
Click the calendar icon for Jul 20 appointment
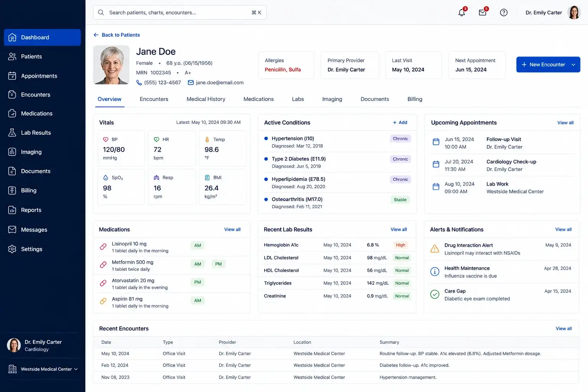tap(436, 164)
